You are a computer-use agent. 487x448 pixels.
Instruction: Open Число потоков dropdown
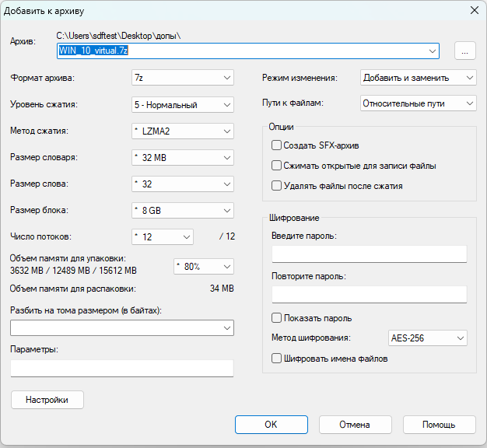(162, 236)
